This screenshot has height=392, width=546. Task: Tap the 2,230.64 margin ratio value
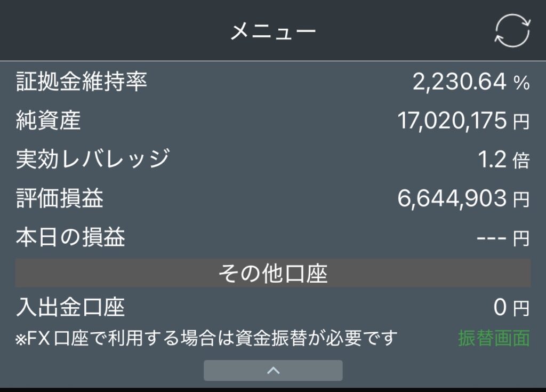[x=459, y=82]
